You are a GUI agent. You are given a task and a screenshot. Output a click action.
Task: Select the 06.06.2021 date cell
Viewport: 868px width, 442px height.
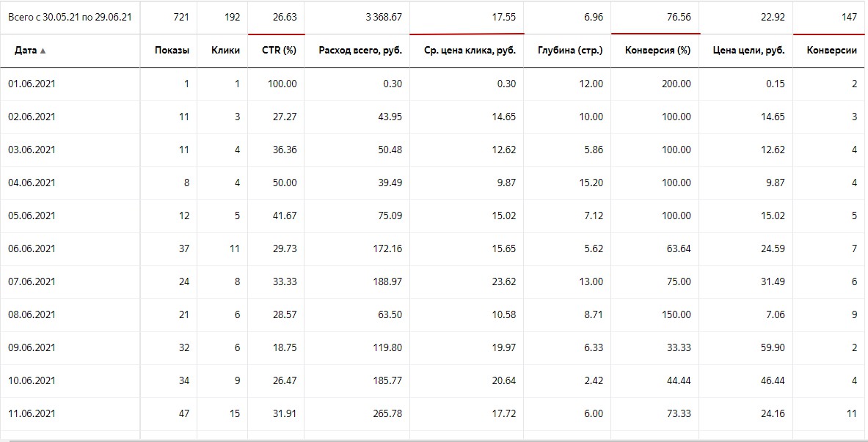(32, 249)
